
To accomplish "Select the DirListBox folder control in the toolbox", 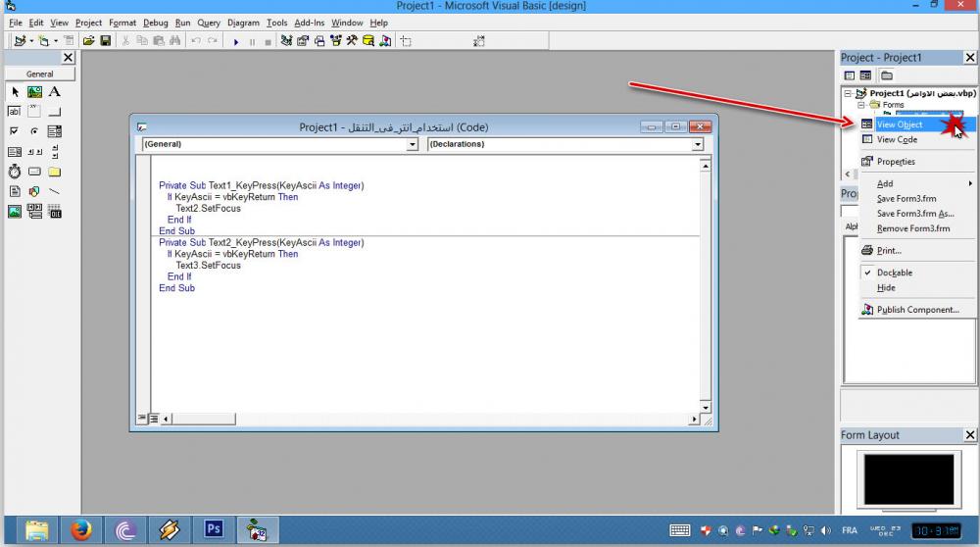I will tap(54, 172).
